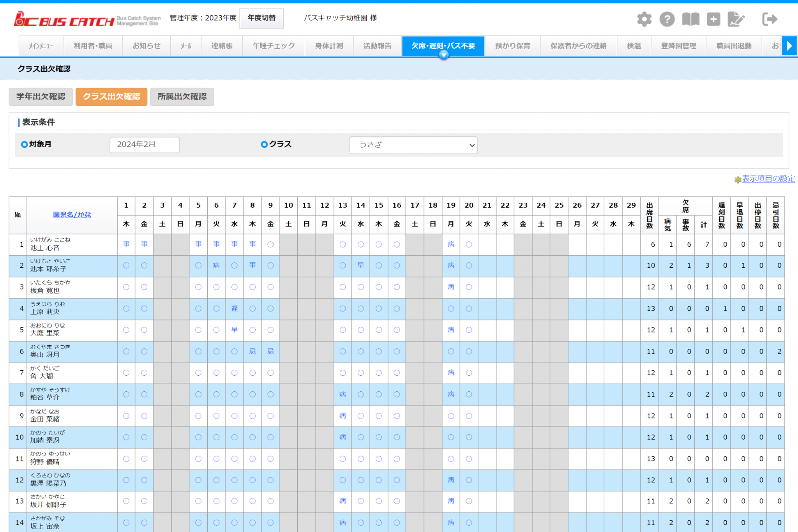Click 2024年2月 month field
The height and width of the screenshot is (532, 798).
tap(145, 145)
